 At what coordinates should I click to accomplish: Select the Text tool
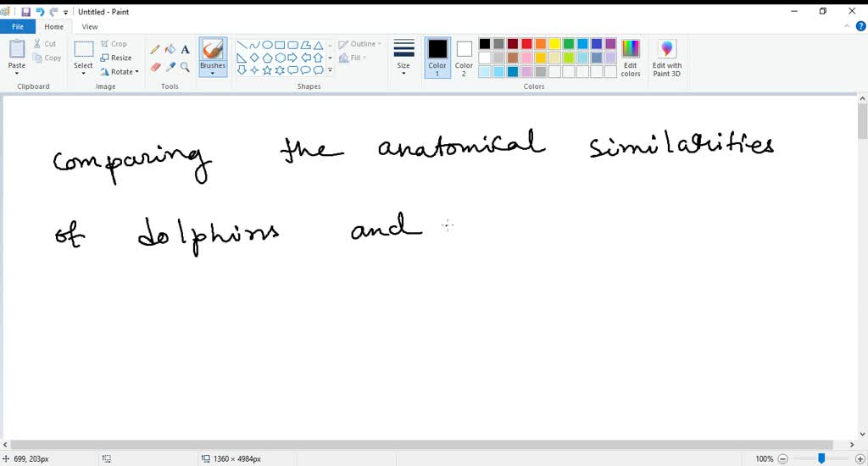click(x=185, y=50)
